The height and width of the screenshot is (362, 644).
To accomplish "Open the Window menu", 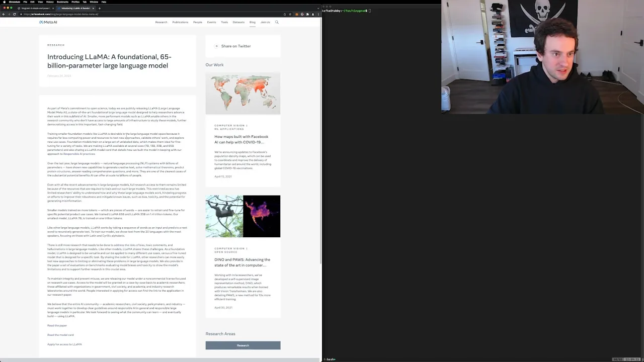I will click(x=94, y=2).
